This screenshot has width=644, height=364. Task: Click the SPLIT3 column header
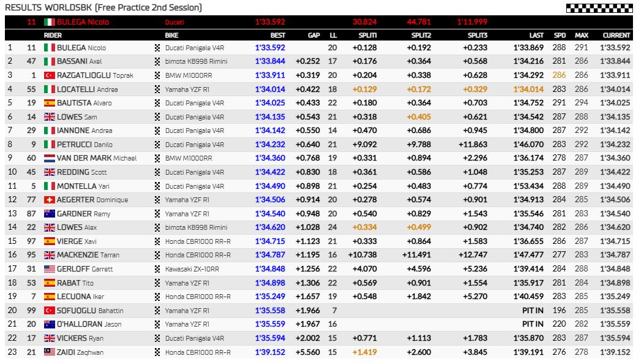tap(477, 36)
